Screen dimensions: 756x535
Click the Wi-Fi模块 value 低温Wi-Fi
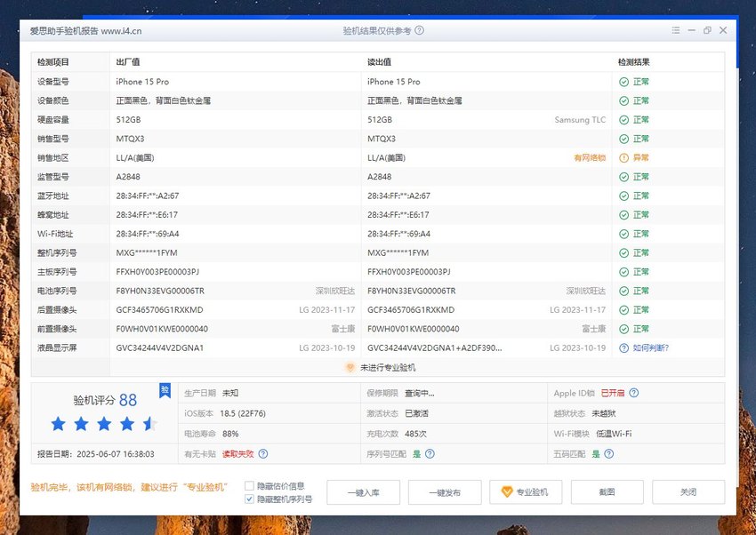click(x=614, y=434)
